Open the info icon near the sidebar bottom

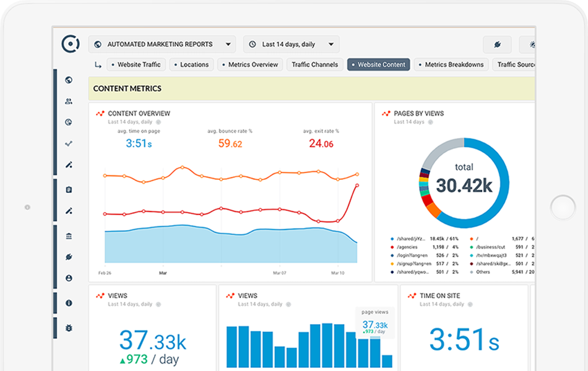pos(68,302)
